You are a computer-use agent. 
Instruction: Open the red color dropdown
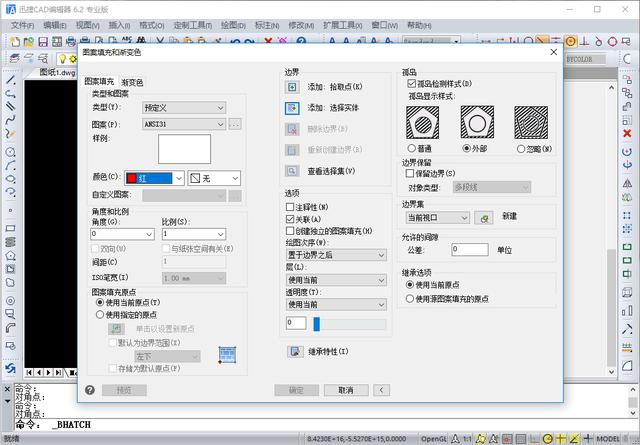tap(154, 178)
